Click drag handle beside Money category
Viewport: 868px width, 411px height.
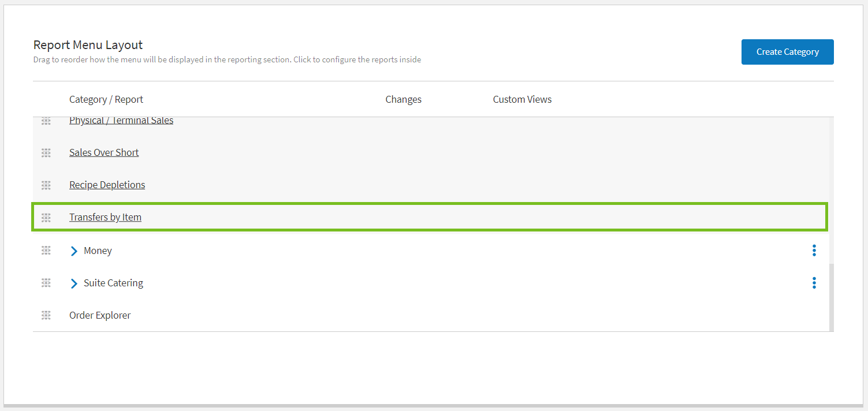(x=46, y=251)
